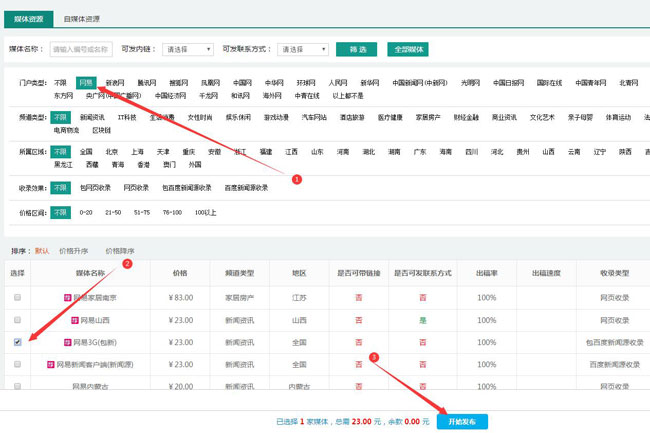This screenshot has height=433, width=650.
Task: Focus the 媒体名称 search input field
Action: pyautogui.click(x=80, y=49)
